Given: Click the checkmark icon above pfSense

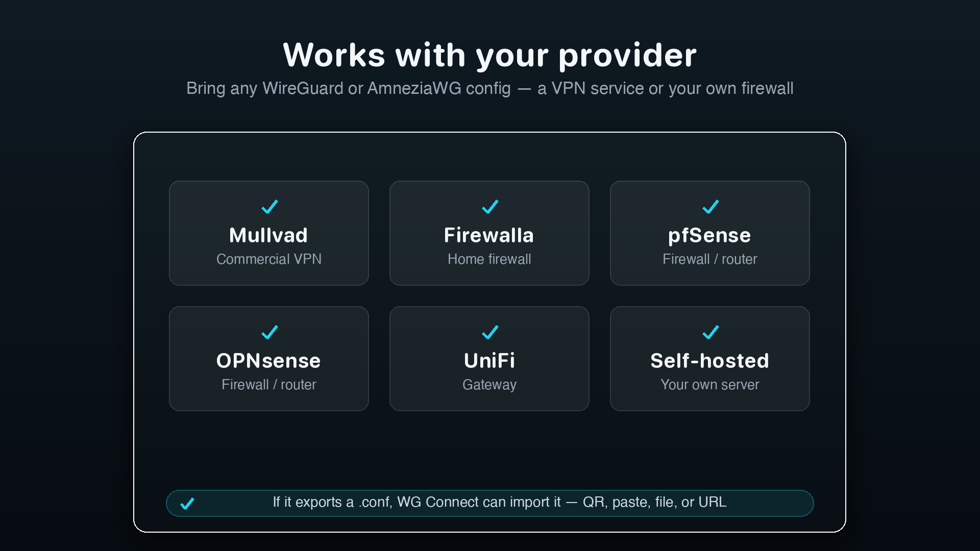Looking at the screenshot, I should 710,207.
